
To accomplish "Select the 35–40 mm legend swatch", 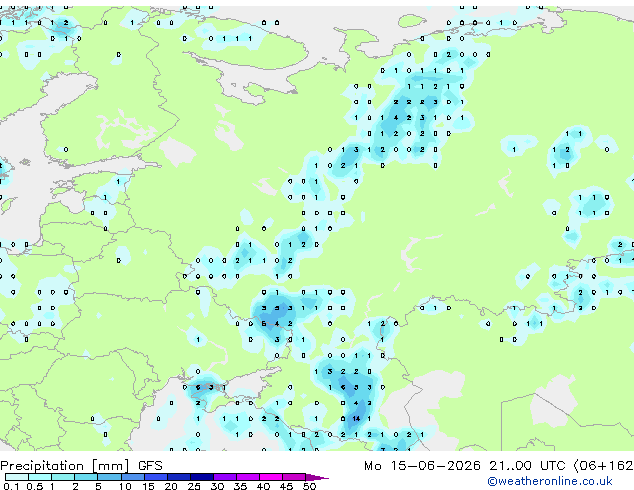I will coord(248,477).
